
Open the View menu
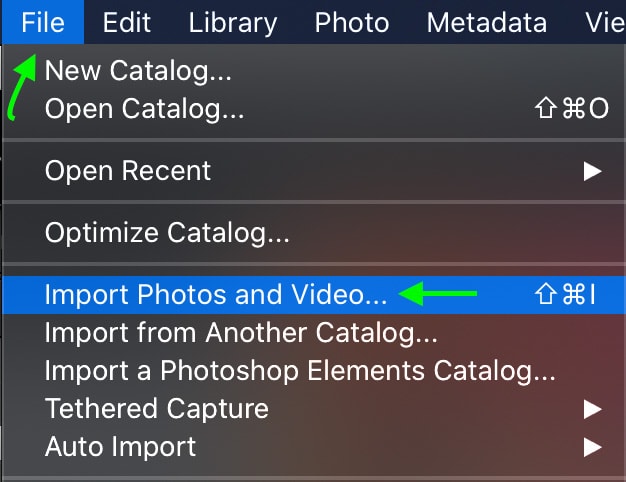(x=604, y=22)
